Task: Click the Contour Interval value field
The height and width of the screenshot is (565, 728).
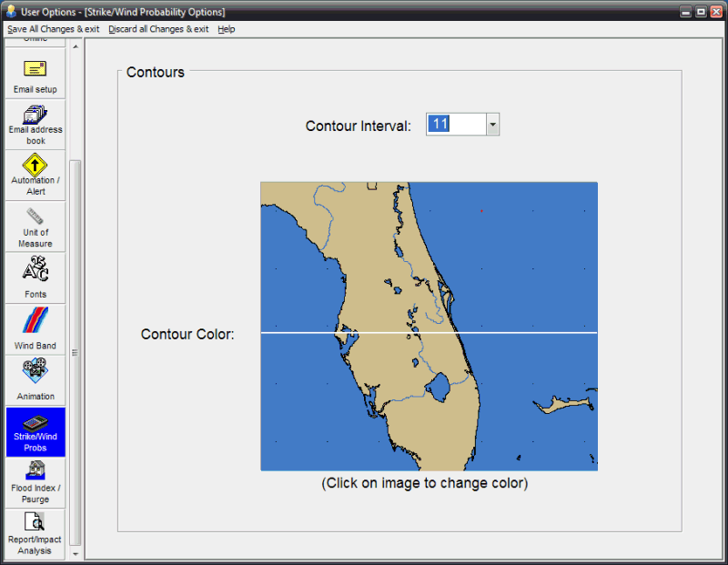Action: coord(456,125)
